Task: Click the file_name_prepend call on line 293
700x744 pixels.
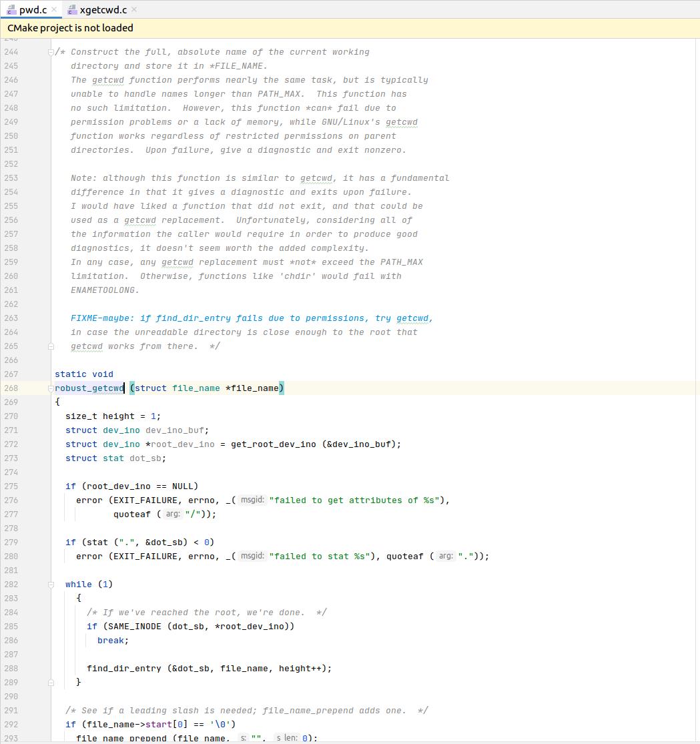Action: (x=121, y=738)
